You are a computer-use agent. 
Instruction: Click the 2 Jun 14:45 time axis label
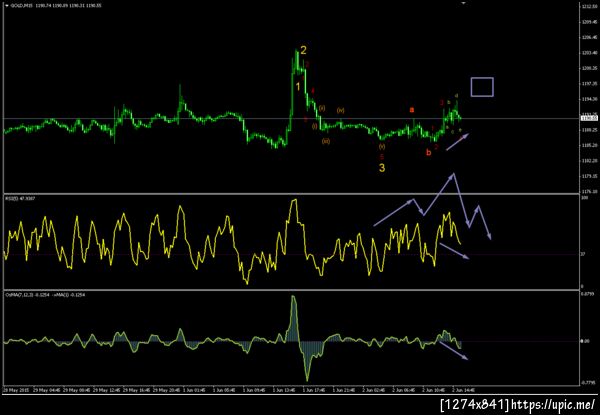coord(463,390)
